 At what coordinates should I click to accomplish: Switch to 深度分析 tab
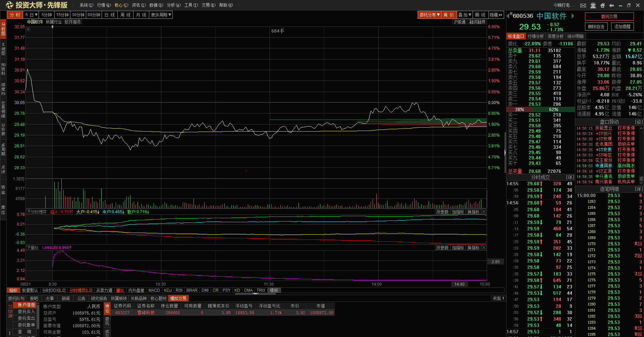(x=555, y=36)
